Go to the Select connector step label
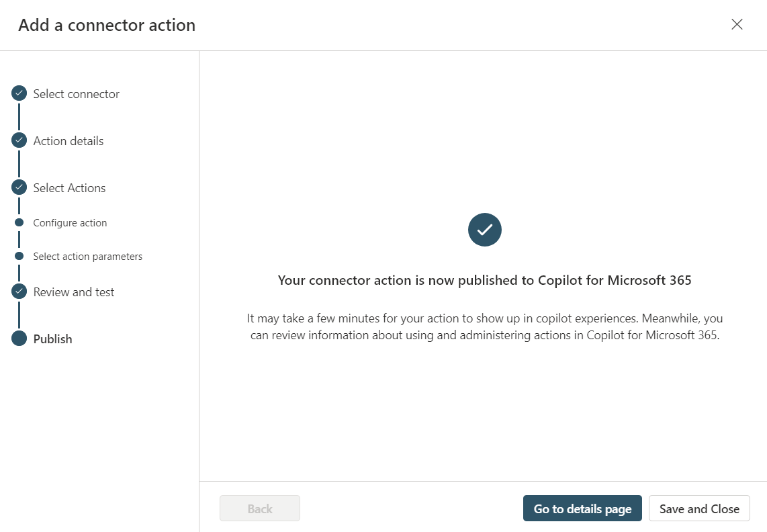 [x=76, y=94]
